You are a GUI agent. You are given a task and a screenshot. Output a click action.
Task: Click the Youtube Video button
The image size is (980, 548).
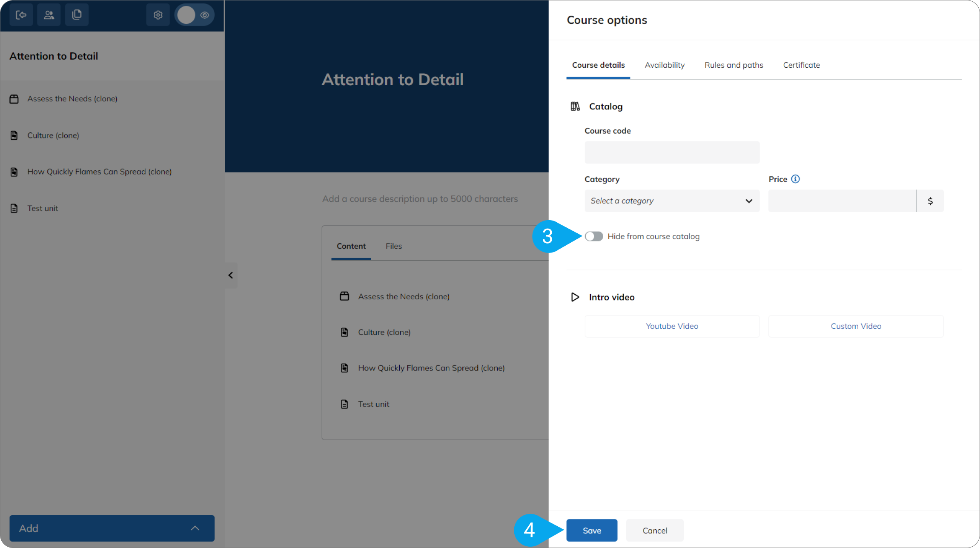[x=672, y=326]
